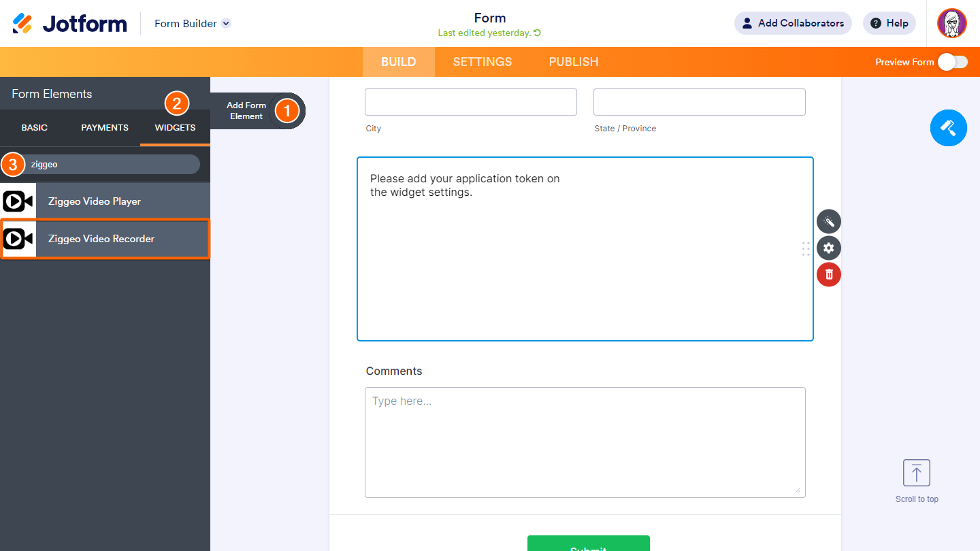Switch to the BUILD tab
This screenshot has width=980, height=551.
[398, 62]
